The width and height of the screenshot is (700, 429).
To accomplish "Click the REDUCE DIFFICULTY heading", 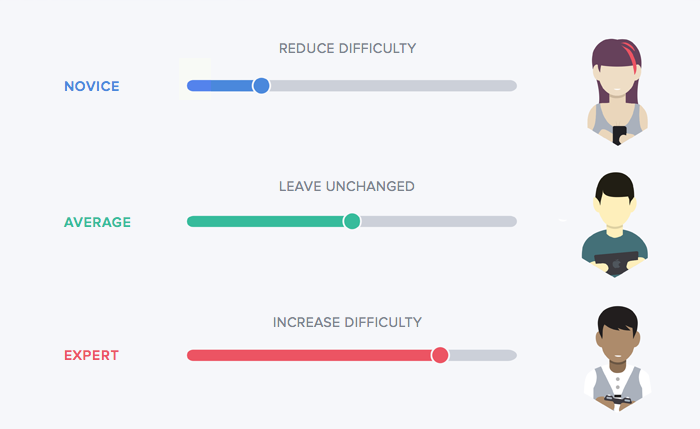I will pyautogui.click(x=347, y=48).
